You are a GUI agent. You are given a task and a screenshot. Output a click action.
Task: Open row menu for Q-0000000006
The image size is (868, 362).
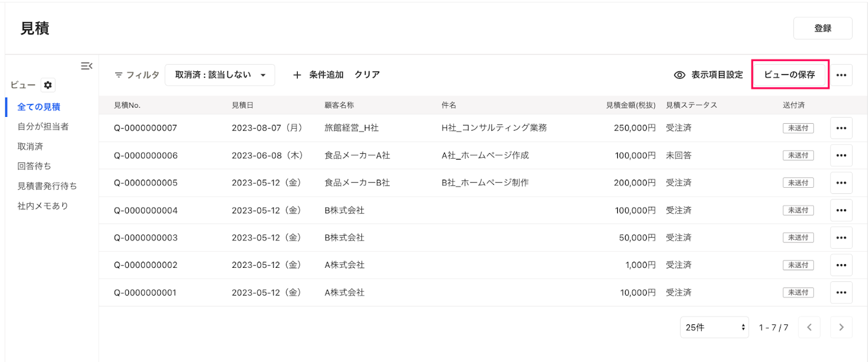pos(841,155)
